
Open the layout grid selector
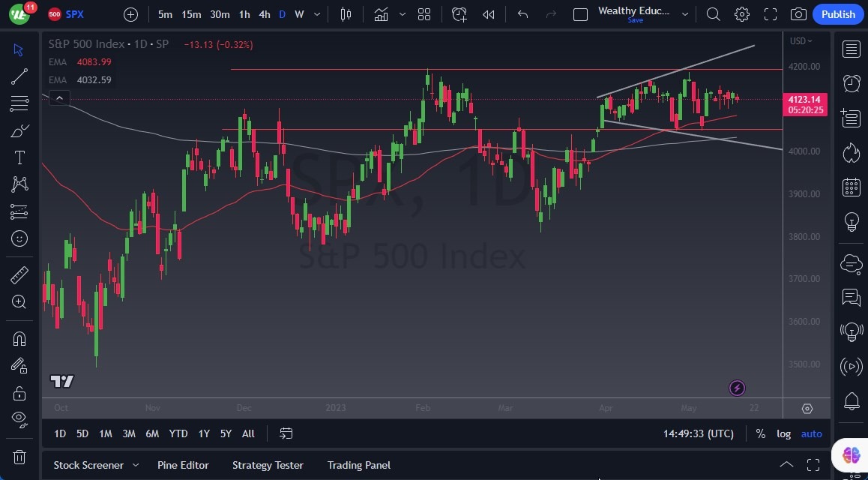(424, 14)
